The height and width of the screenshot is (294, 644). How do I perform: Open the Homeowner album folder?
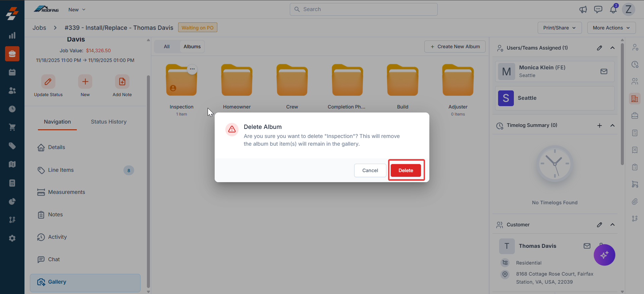pyautogui.click(x=237, y=80)
